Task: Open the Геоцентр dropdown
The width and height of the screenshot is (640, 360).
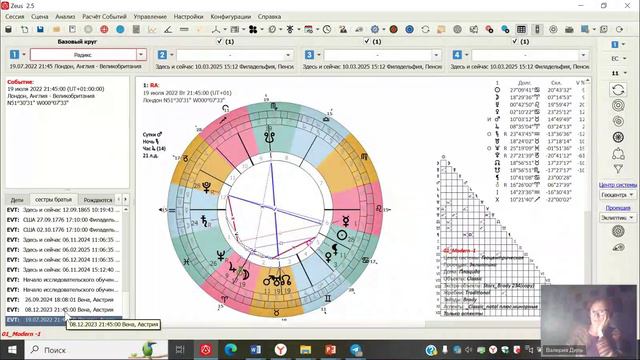Action: [617, 195]
